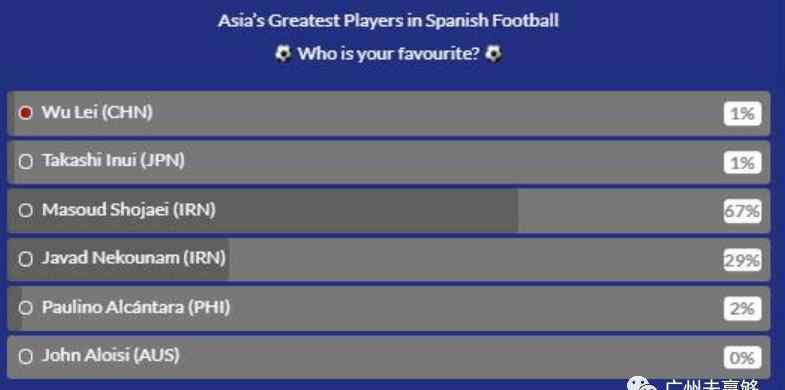Click the 1% badge on Takashi Inui row
The width and height of the screenshot is (785, 390).
(742, 163)
